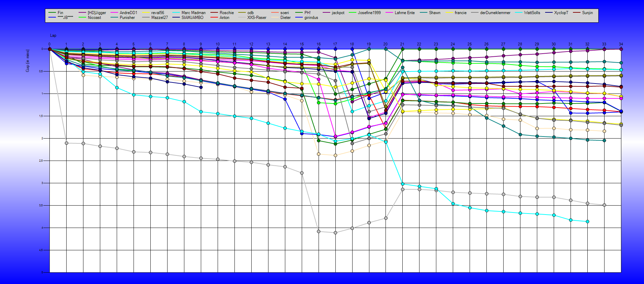This screenshot has width=644, height=284.
Task: Select the PH! legend entry
Action: tap(308, 13)
